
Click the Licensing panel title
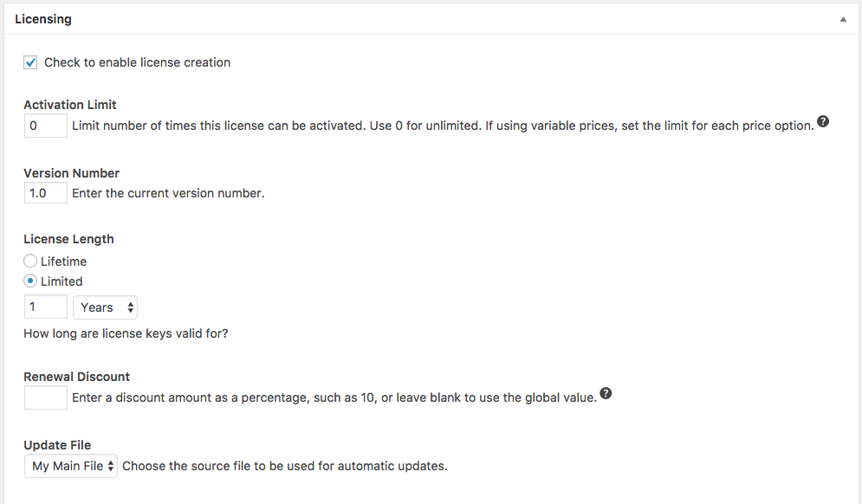point(43,19)
